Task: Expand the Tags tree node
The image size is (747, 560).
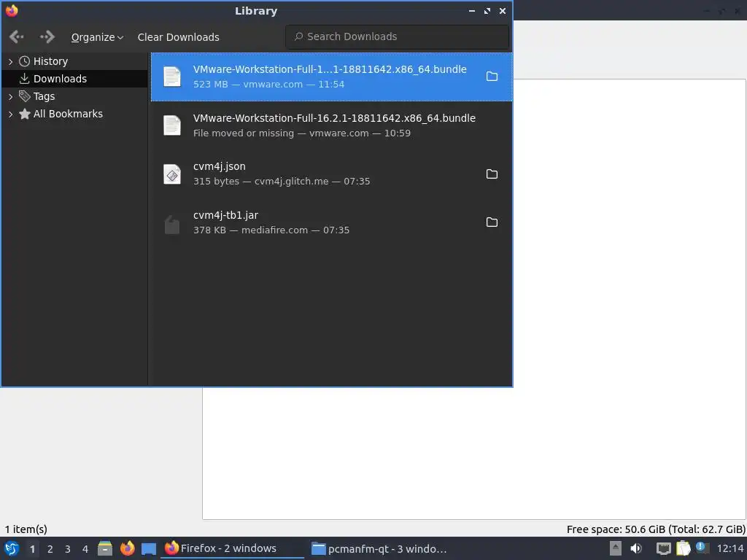Action: pos(10,97)
